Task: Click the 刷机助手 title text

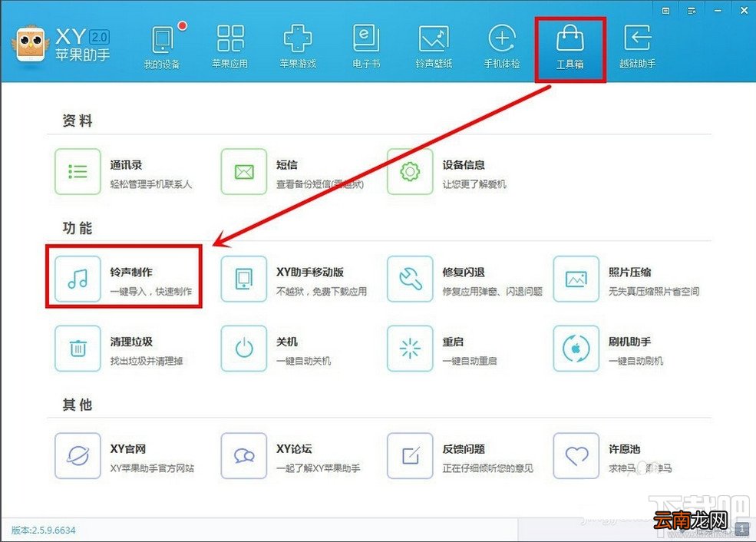Action: point(629,342)
